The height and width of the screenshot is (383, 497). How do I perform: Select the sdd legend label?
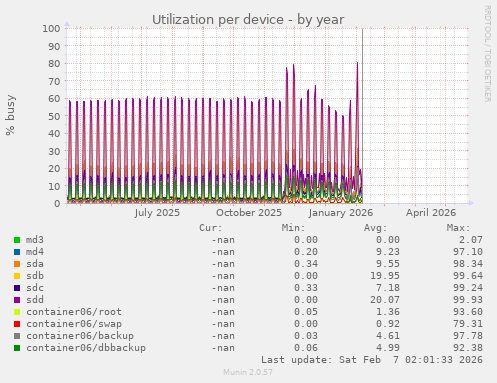click(35, 300)
